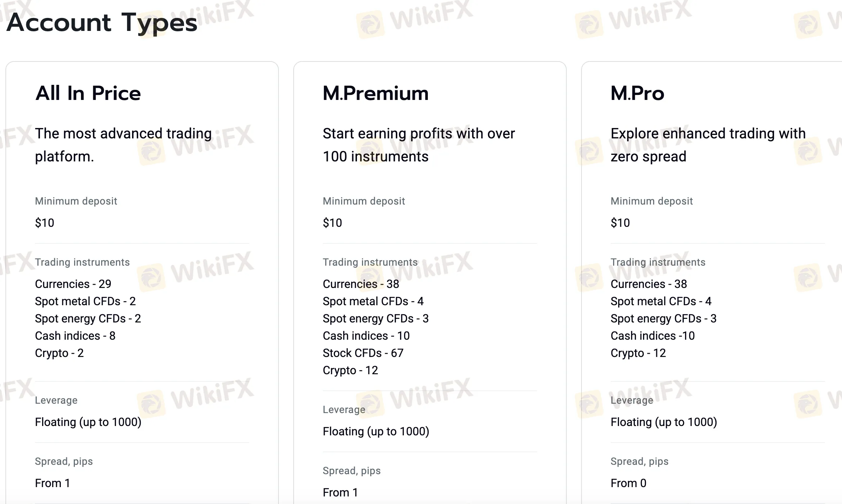Select the Currencies - 29 entry
842x504 pixels.
coord(73,284)
